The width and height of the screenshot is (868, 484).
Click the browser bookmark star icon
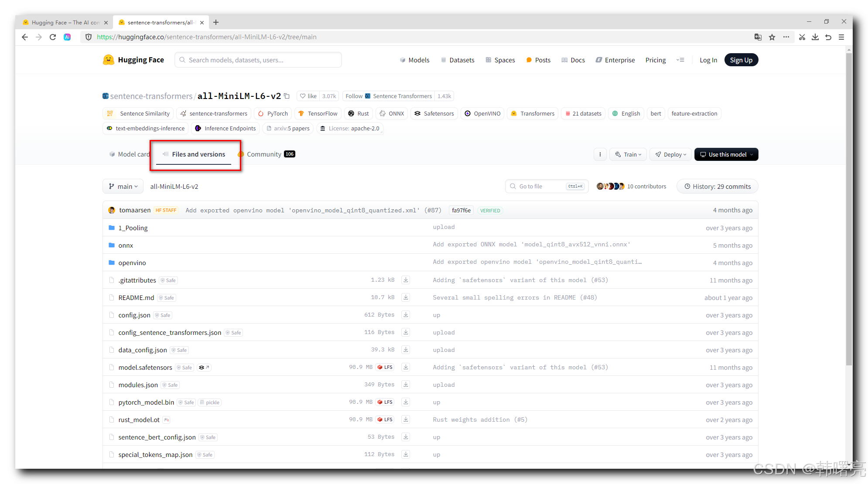point(772,37)
